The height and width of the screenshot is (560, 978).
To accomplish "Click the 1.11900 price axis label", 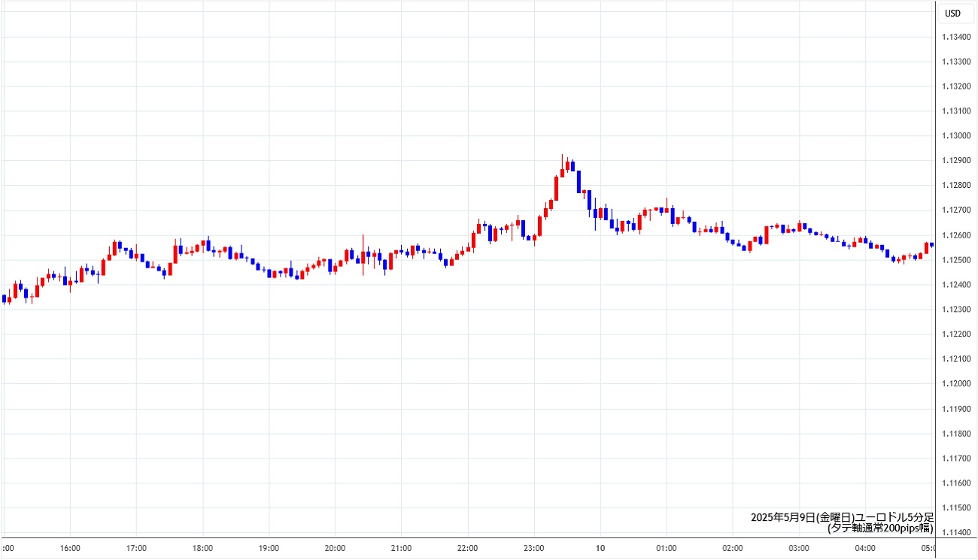I will coord(955,410).
